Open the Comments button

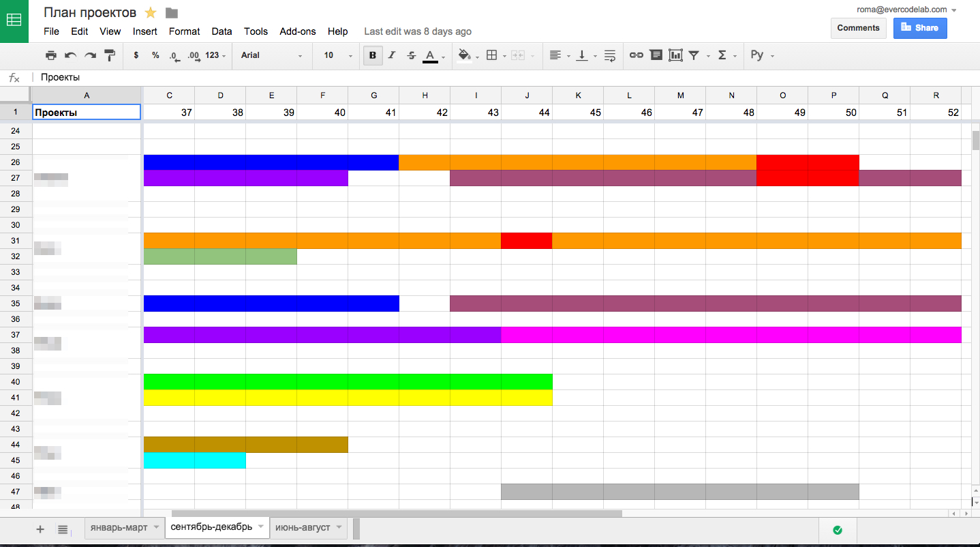point(858,28)
